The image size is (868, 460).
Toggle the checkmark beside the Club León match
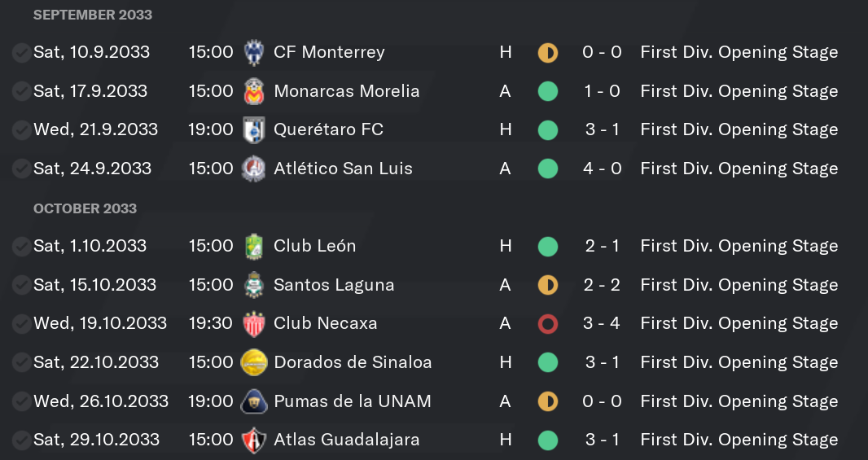22,247
